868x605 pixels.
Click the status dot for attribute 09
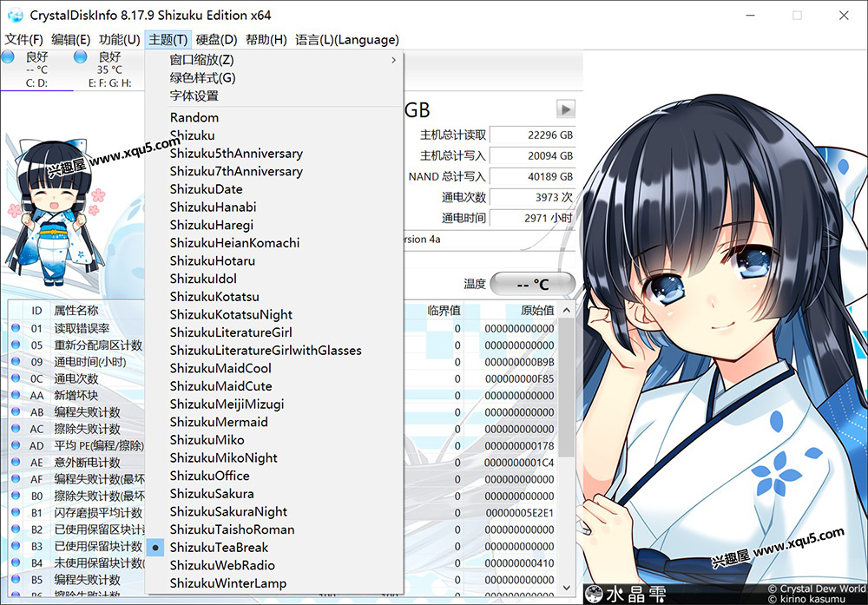click(x=16, y=361)
